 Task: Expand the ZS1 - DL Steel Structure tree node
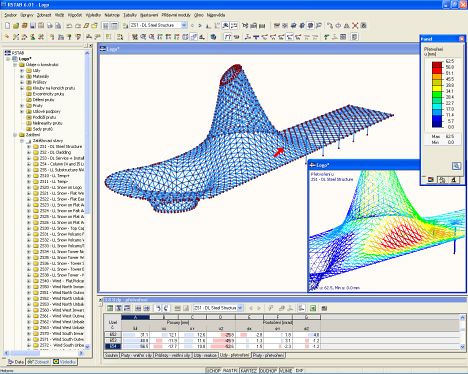click(x=29, y=147)
